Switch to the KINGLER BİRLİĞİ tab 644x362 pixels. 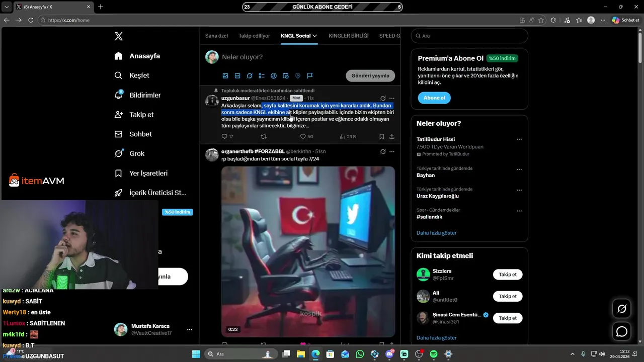coord(349,36)
